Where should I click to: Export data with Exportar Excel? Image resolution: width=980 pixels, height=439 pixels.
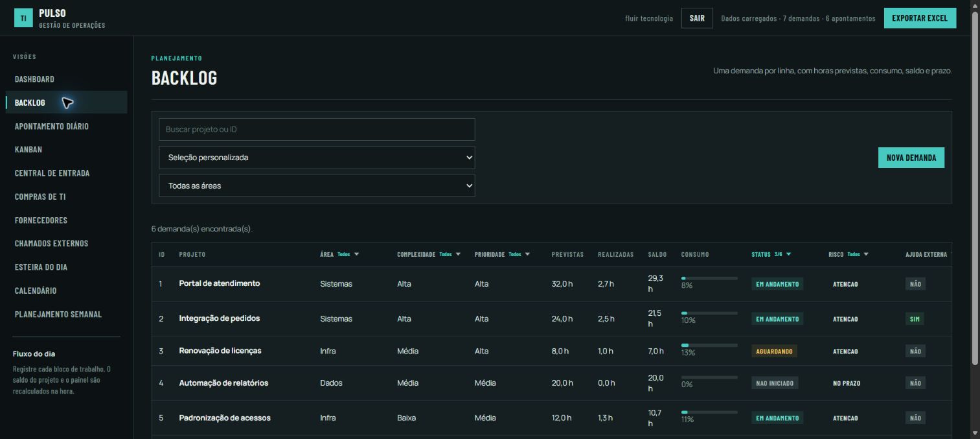tap(920, 18)
